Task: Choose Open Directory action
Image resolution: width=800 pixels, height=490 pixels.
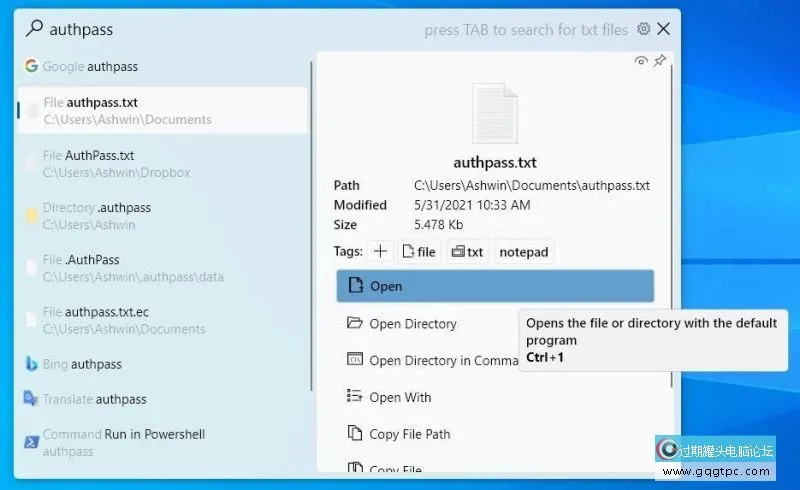Action: 412,324
